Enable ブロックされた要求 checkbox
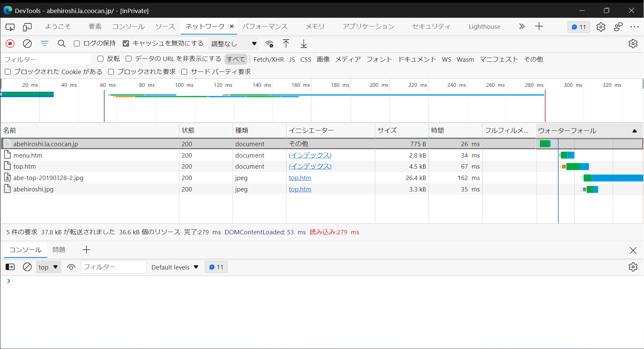Viewport: 644px width, 349px height. (111, 72)
